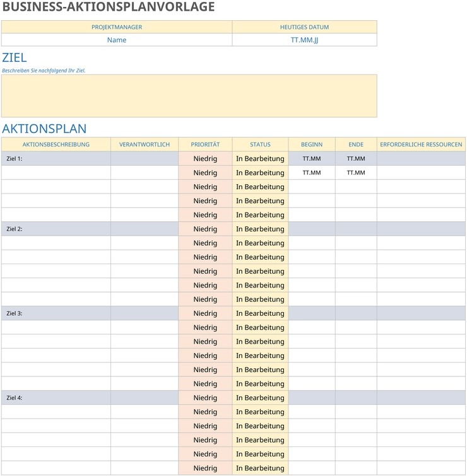Image resolution: width=467 pixels, height=476 pixels.
Task: Open the Niedrig priority cell in Ziel 1 row
Action: pos(205,158)
